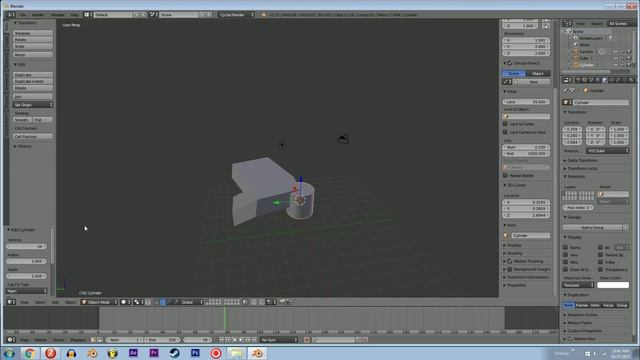Adjust the cylinder Vertices field
The image size is (640, 360).
(27, 247)
